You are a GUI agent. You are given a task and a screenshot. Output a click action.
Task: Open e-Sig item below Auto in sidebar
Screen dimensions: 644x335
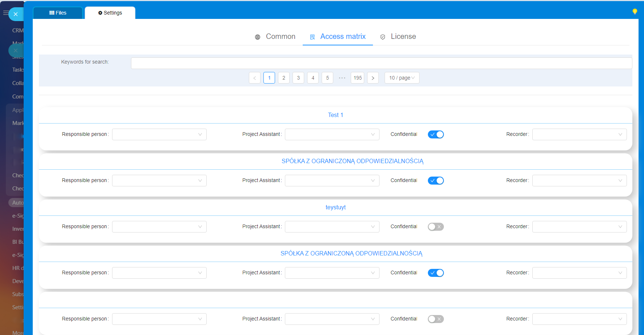point(18,216)
